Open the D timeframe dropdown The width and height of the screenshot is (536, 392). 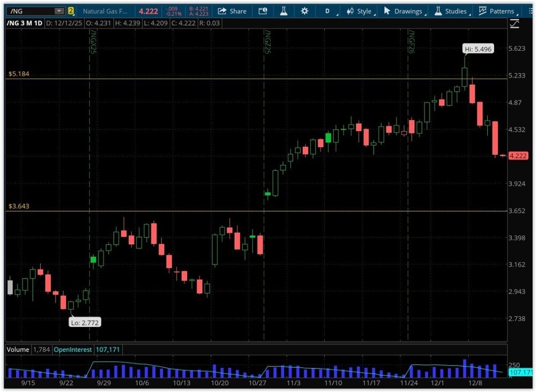327,11
